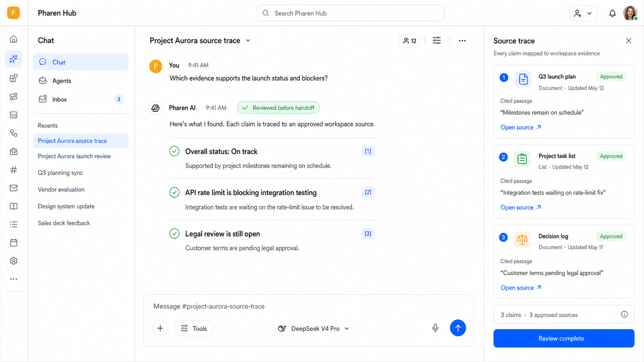Open the Tools button in composer

pos(194,328)
